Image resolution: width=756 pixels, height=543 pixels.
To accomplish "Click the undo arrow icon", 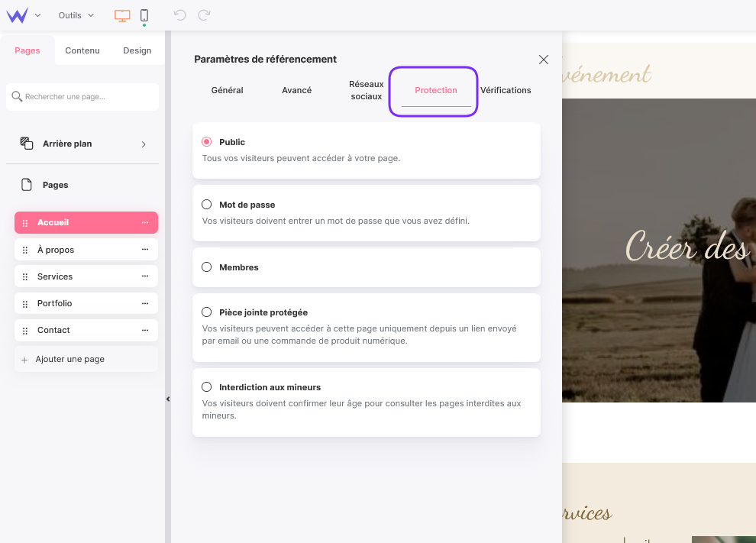I will [179, 15].
